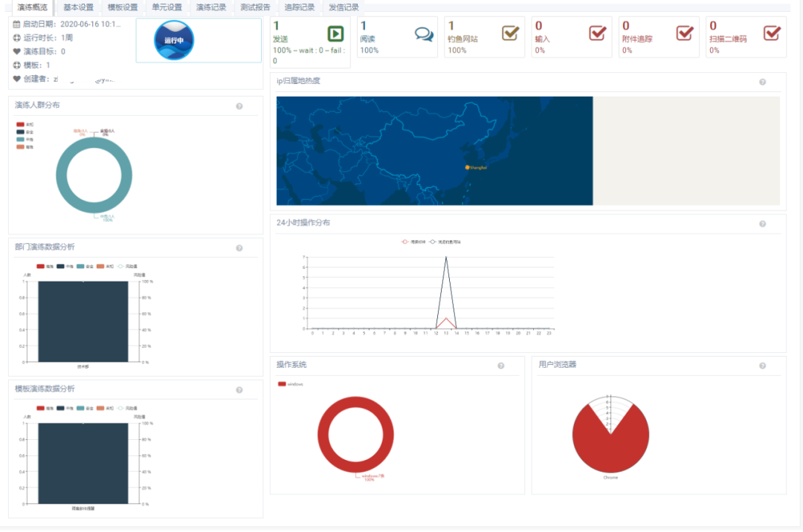Toggle the windows legend swatch in 操作系统

[282, 384]
